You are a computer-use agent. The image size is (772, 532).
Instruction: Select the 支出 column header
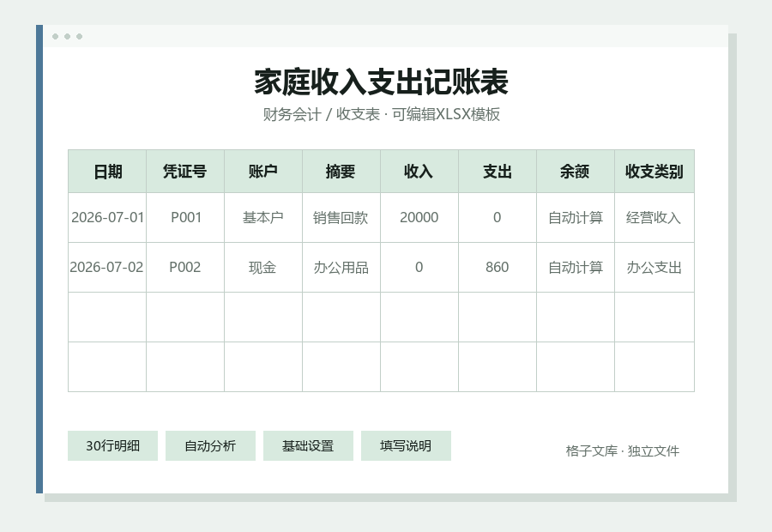tap(498, 172)
